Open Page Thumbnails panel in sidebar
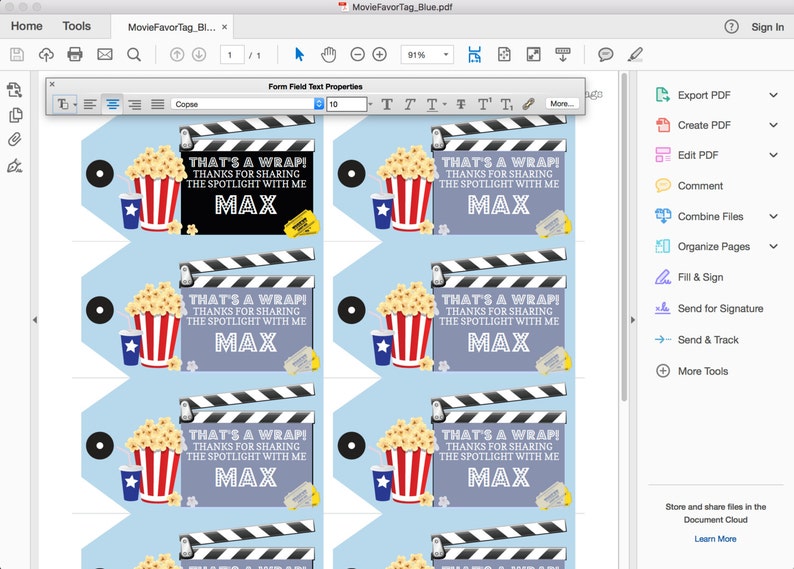Image resolution: width=794 pixels, height=569 pixels. click(16, 115)
